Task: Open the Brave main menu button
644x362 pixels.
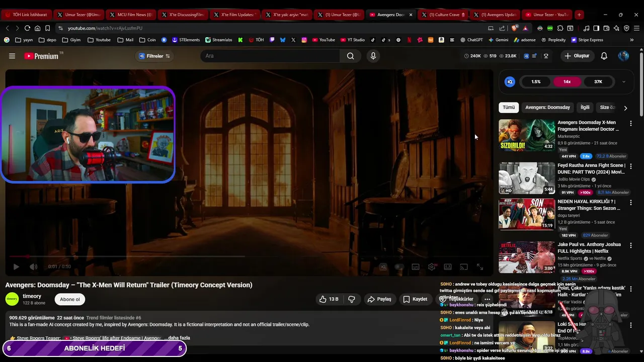Action: tap(636, 28)
